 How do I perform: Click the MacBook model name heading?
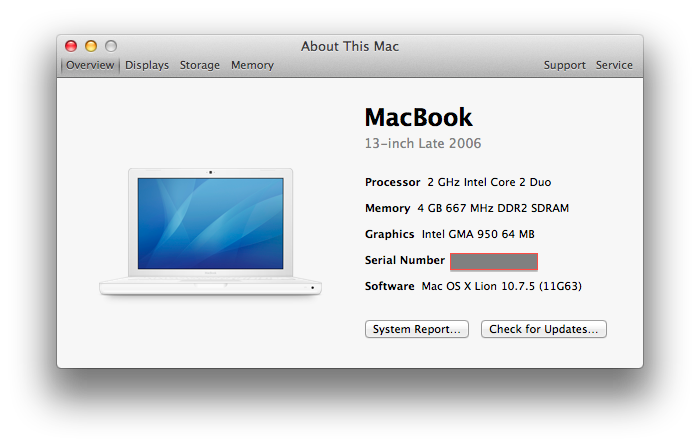418,117
